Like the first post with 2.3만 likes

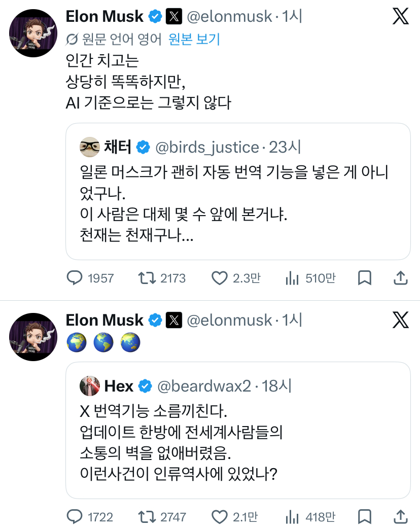tap(220, 278)
